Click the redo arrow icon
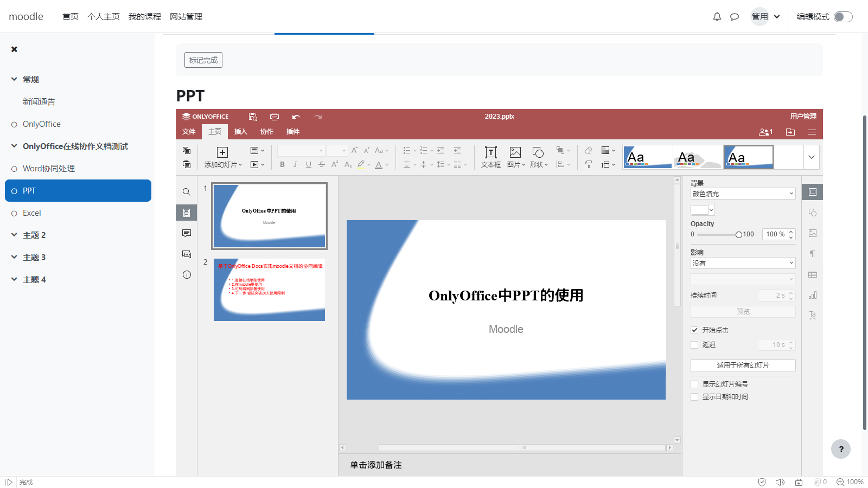868x488 pixels. (x=318, y=117)
